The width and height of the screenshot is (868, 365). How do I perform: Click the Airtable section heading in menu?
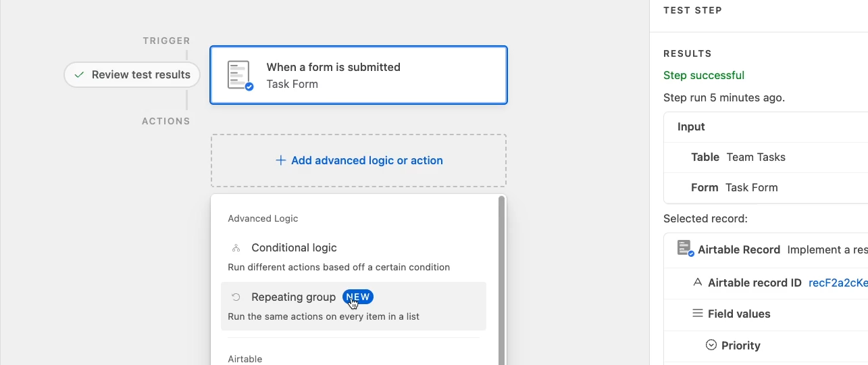click(x=245, y=359)
